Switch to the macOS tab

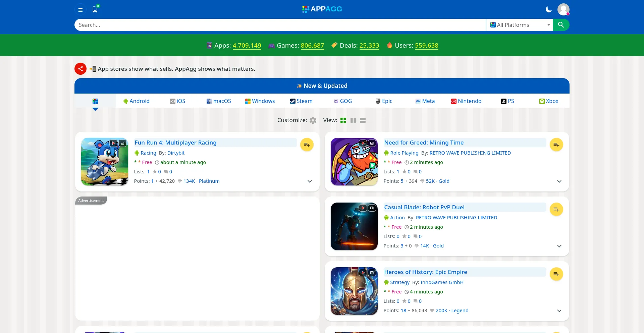click(x=219, y=101)
